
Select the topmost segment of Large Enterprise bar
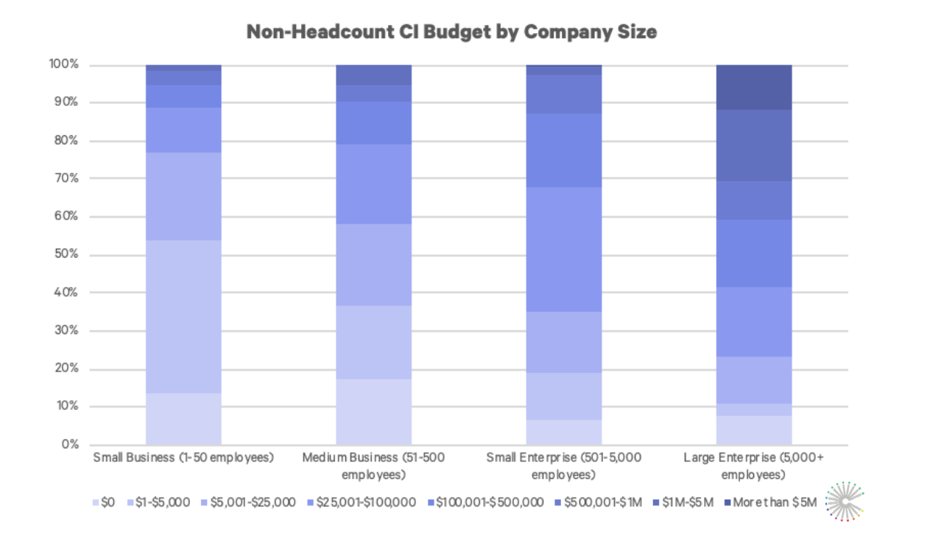(754, 87)
